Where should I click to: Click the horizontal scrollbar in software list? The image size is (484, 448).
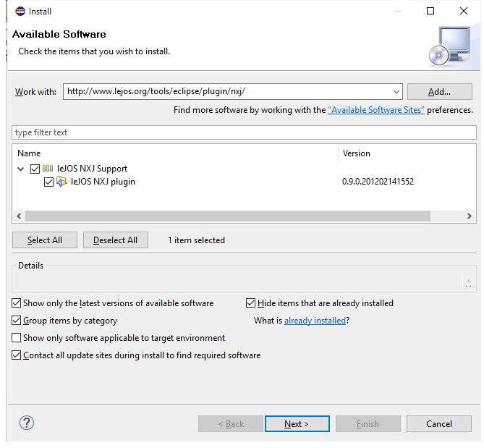click(227, 216)
